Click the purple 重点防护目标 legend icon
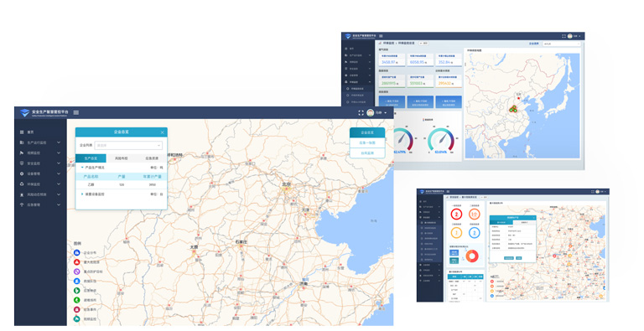 point(77,272)
